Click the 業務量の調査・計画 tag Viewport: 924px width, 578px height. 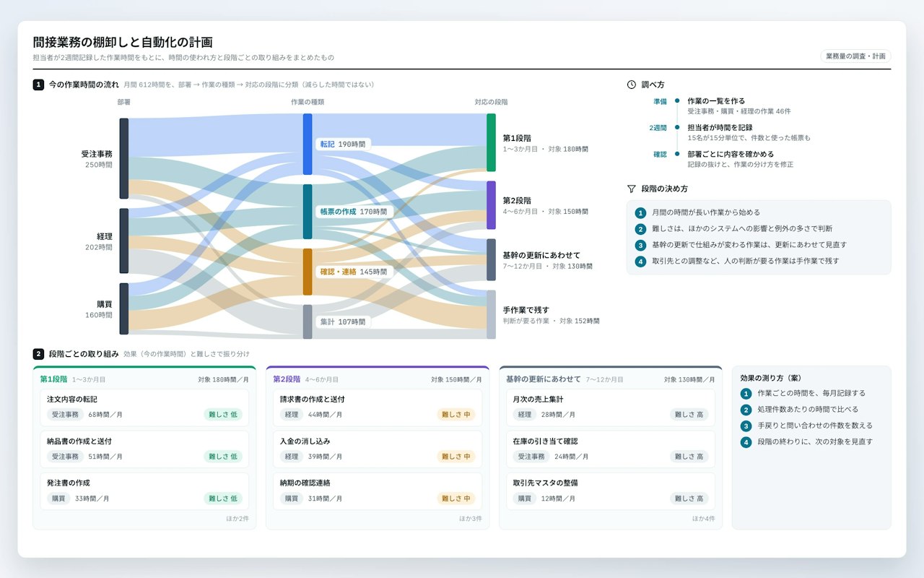pyautogui.click(x=855, y=56)
